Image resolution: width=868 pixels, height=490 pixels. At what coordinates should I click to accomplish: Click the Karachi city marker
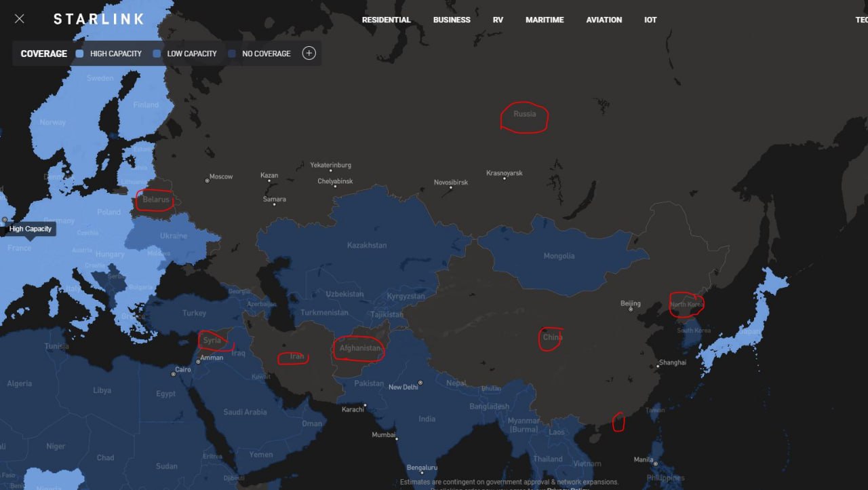(364, 405)
